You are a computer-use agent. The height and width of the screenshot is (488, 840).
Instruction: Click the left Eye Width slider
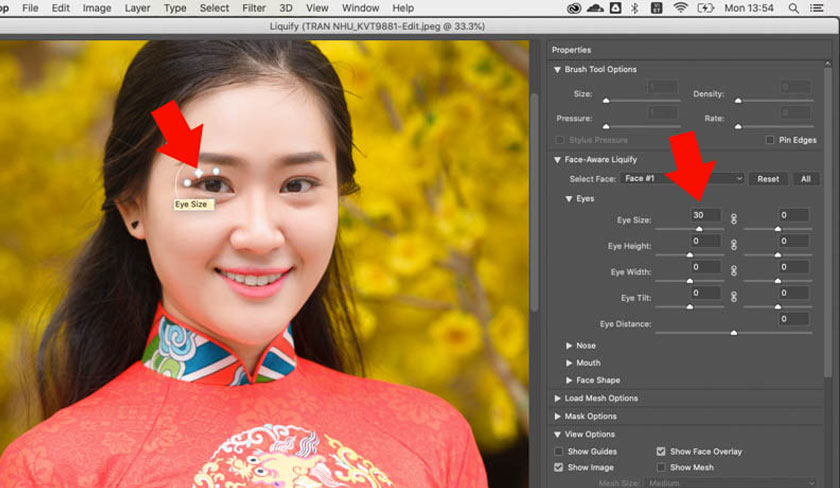tap(689, 281)
